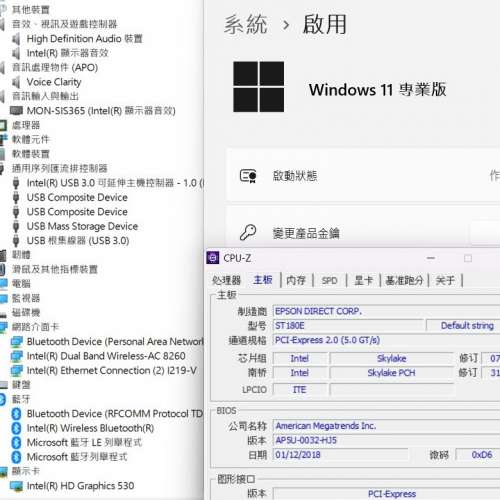
Task: Click the 變更產品金鑰 key icon
Action: point(248,232)
